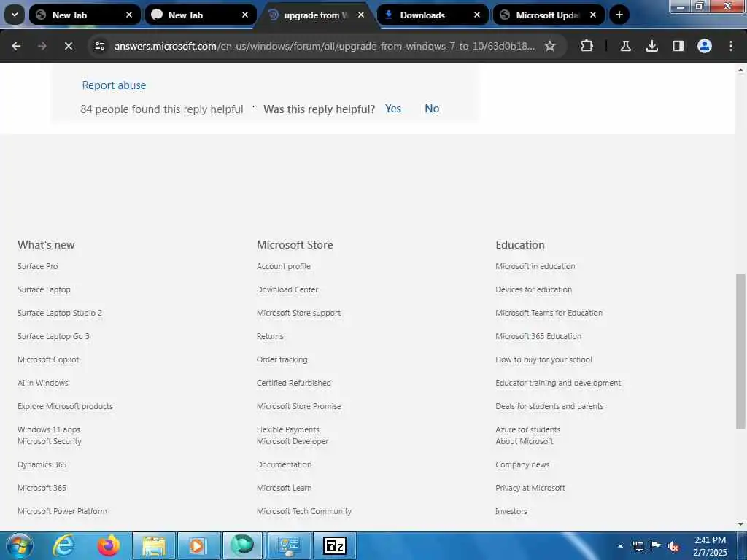Open Certified Refurbished link
This screenshot has height=560, width=747.
294,383
